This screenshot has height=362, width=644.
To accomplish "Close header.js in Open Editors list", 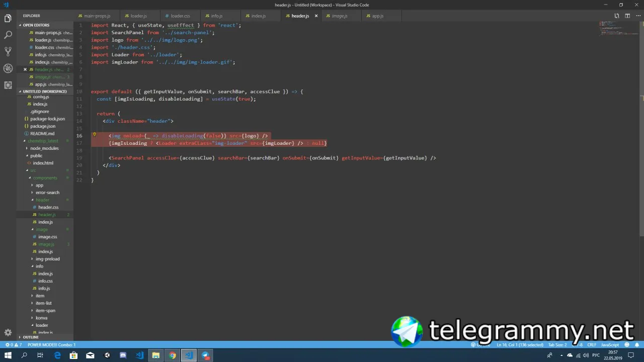I will click(x=25, y=69).
